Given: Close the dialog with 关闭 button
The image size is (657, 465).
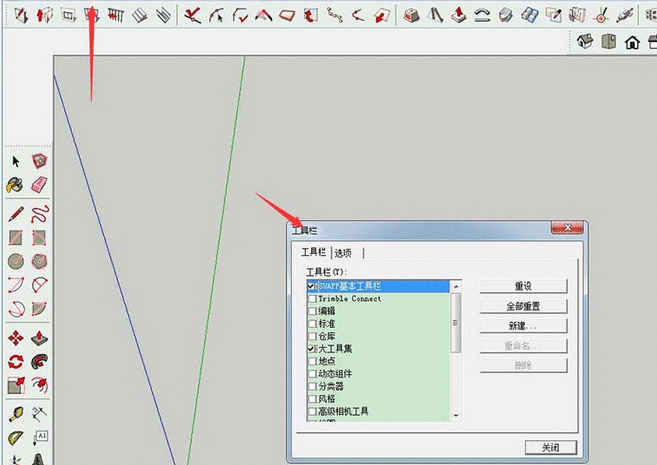Looking at the screenshot, I should (551, 447).
